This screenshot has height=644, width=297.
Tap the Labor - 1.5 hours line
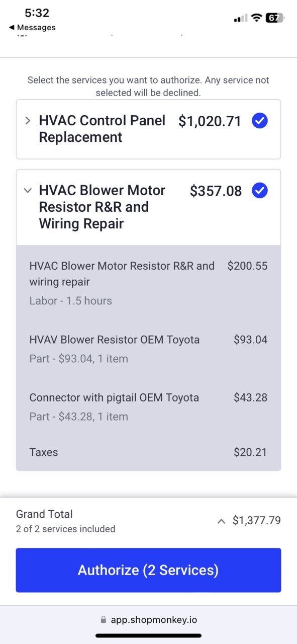[x=71, y=301]
